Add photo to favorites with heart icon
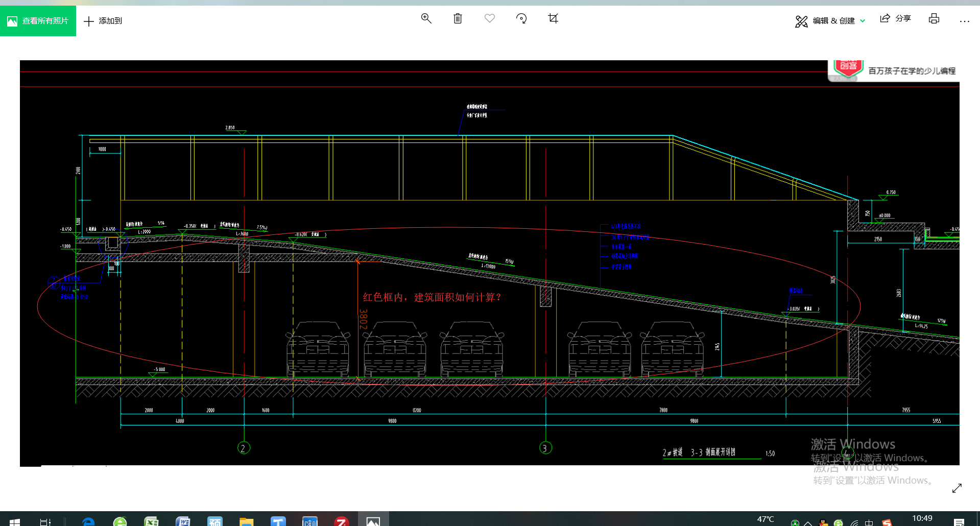The width and height of the screenshot is (980, 526). [x=489, y=19]
